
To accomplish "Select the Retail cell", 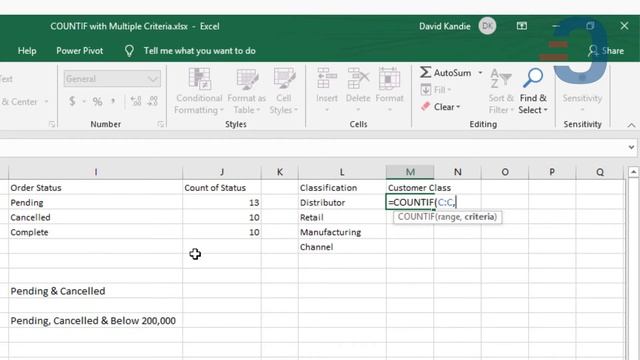I will pos(342,217).
